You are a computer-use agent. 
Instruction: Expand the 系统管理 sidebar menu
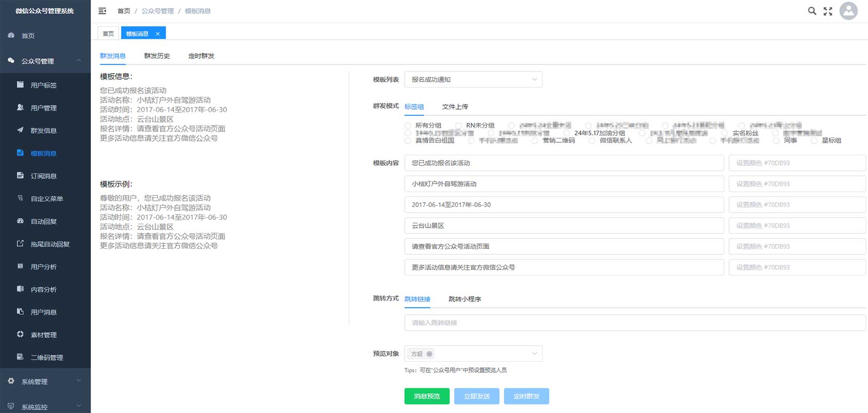click(x=45, y=381)
